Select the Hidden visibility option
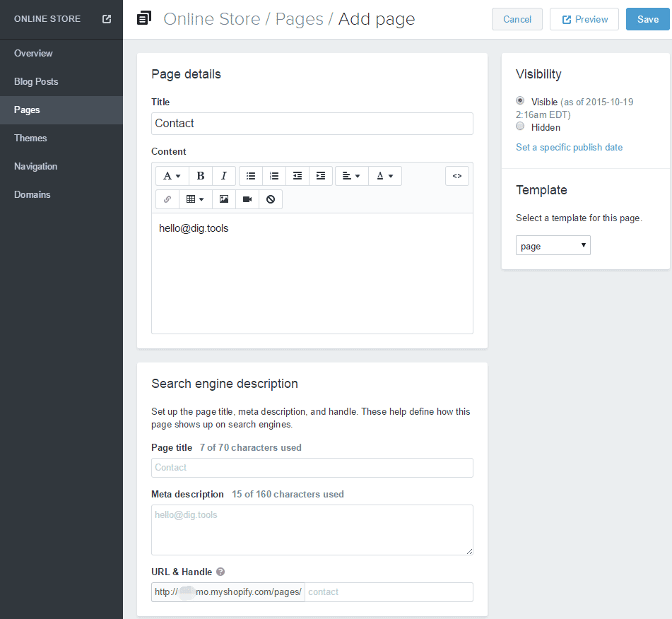This screenshot has height=619, width=672. [x=521, y=126]
